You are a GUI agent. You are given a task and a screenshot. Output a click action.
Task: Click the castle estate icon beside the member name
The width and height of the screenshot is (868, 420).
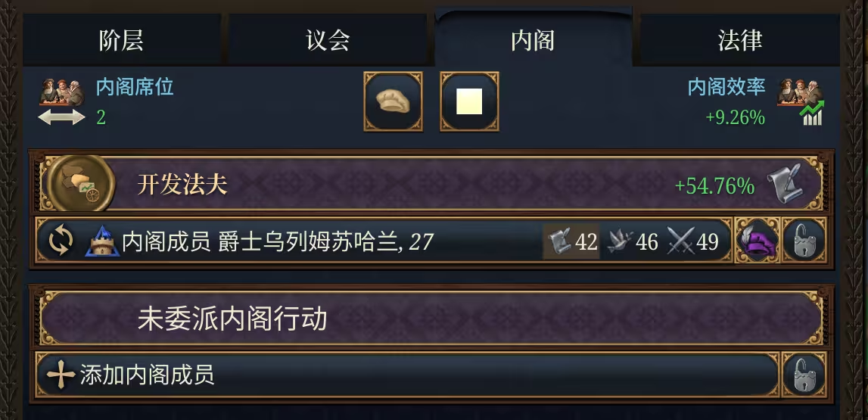(x=103, y=241)
